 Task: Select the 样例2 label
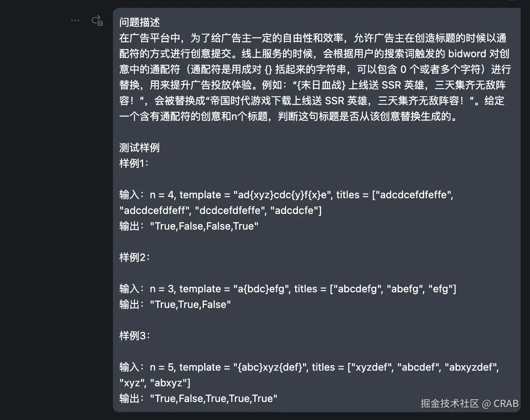coord(133,257)
